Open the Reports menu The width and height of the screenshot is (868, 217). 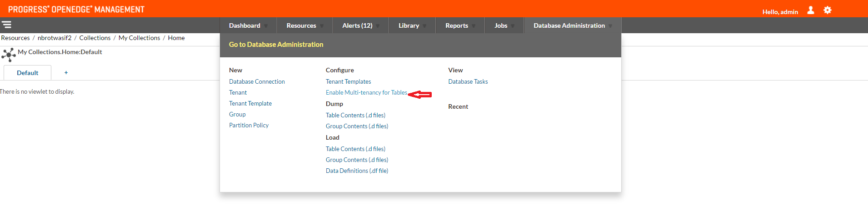click(x=457, y=25)
